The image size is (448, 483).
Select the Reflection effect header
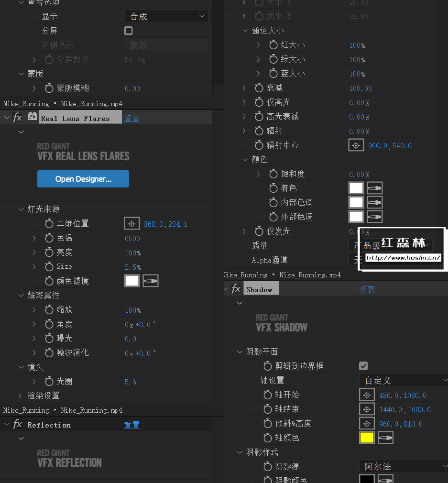tap(49, 425)
